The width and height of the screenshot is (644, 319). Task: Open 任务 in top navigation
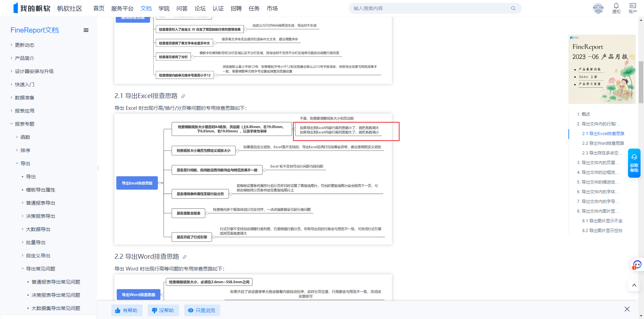254,8
